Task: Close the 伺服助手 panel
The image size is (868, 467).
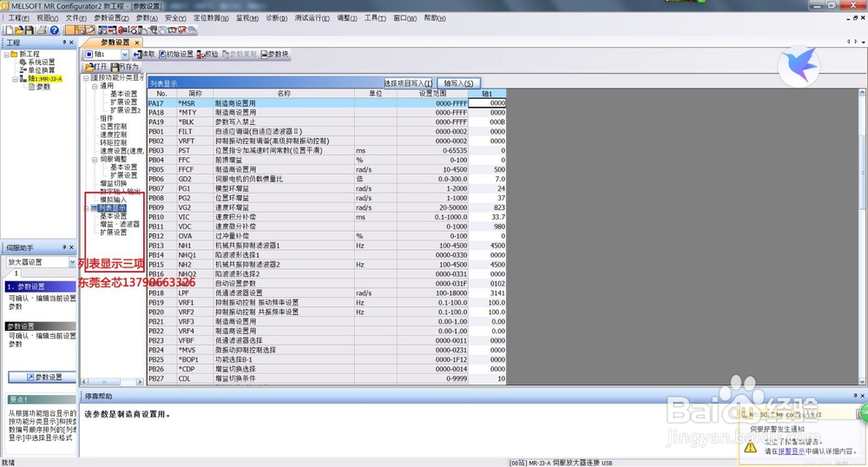Action: pos(71,247)
